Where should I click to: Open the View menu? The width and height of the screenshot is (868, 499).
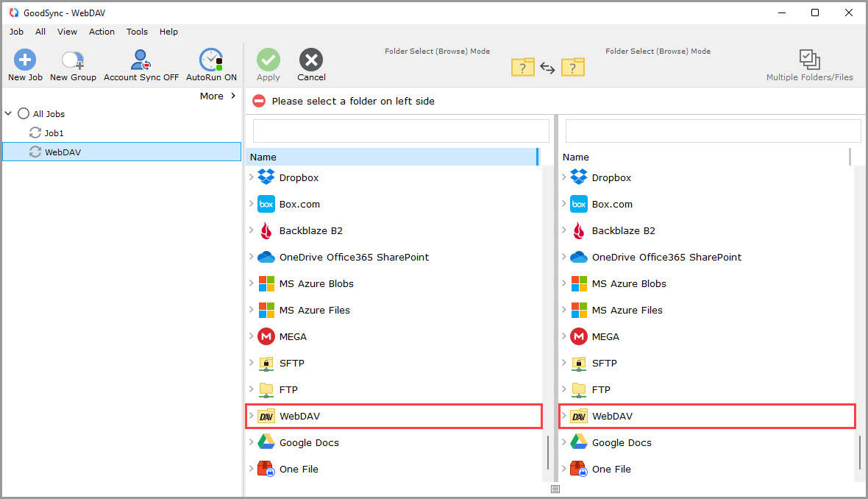click(67, 32)
